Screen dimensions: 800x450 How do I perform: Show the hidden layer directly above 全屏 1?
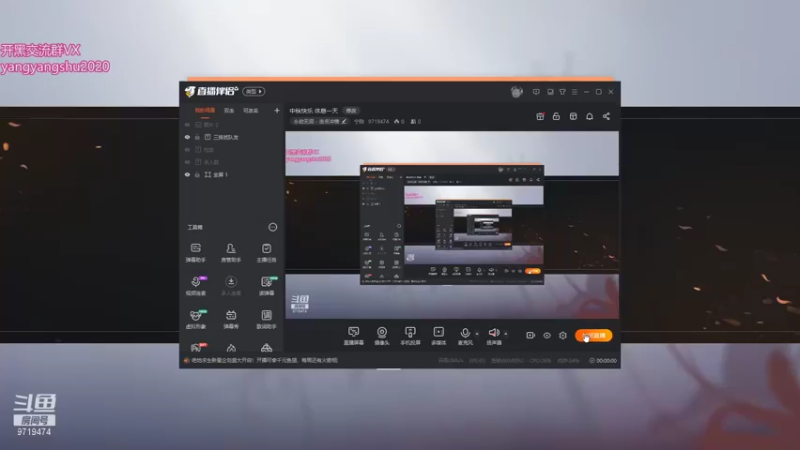(x=187, y=162)
